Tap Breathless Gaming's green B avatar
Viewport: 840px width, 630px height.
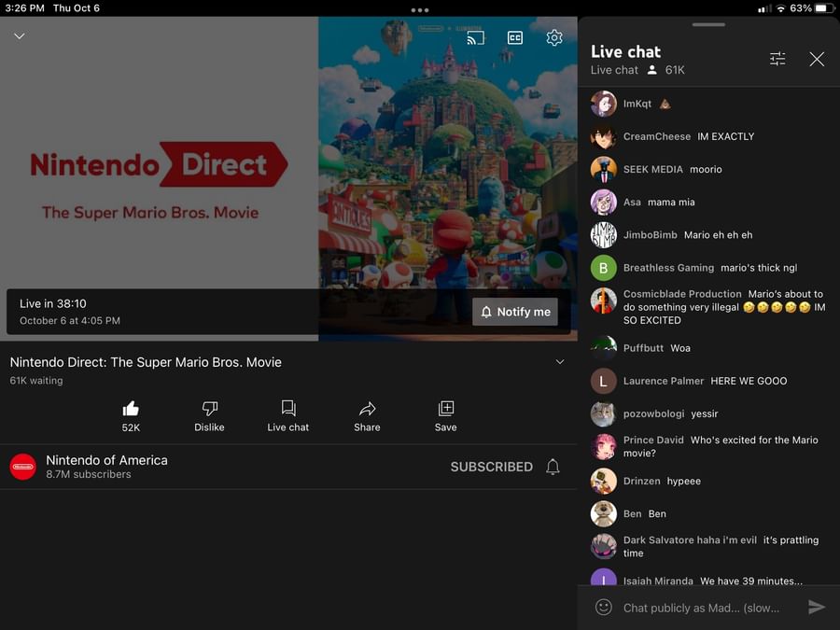click(x=604, y=268)
